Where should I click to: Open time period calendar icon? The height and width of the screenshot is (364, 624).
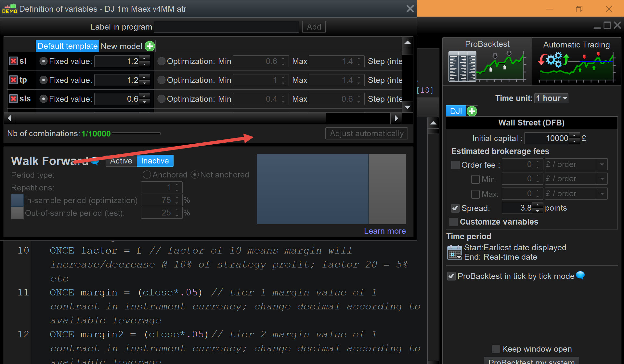[454, 252]
